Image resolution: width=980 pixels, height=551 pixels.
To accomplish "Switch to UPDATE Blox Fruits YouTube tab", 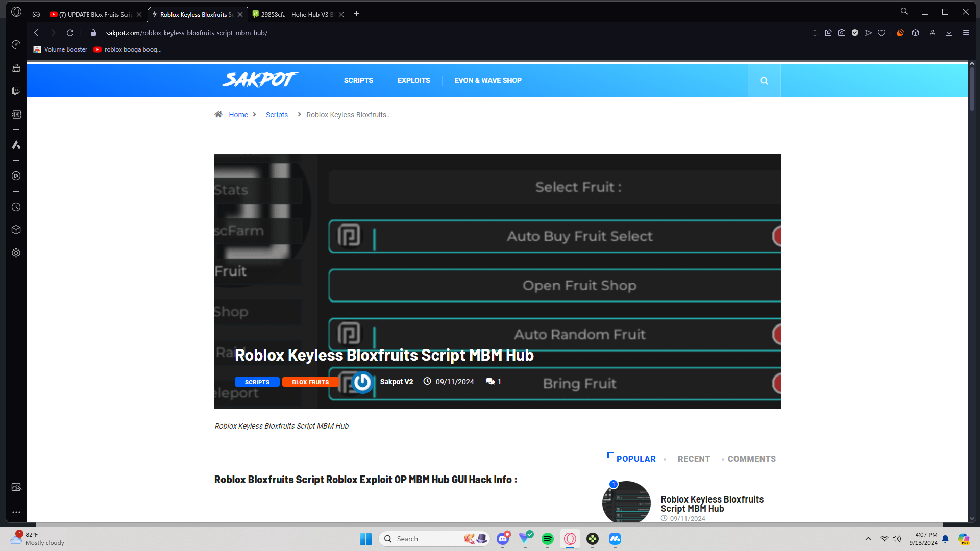I will 95,14.
